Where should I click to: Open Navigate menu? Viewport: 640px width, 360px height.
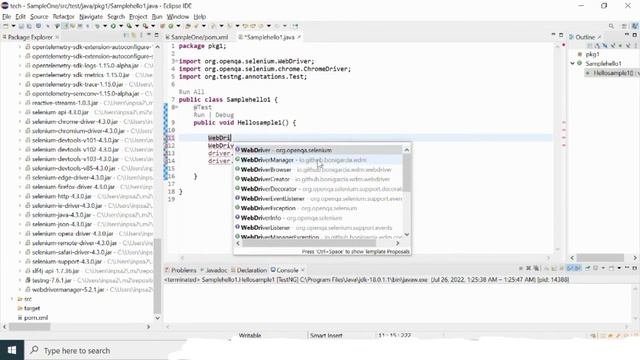pos(91,17)
